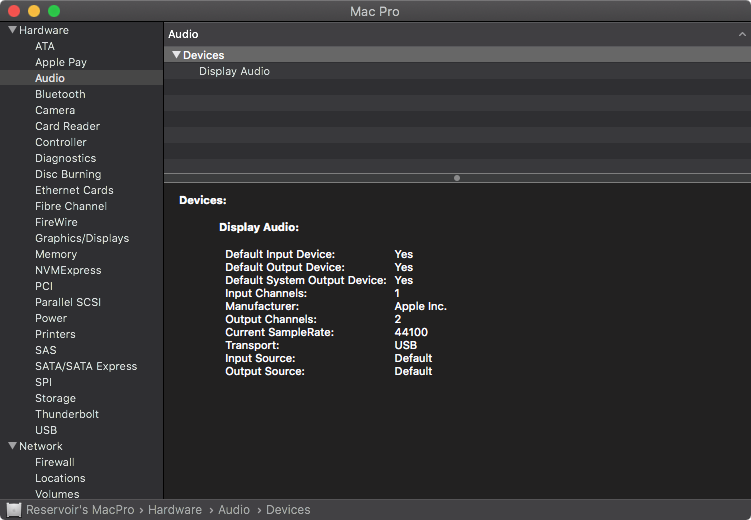751x520 pixels.
Task: Select Apple Pay in the sidebar
Action: (61, 62)
